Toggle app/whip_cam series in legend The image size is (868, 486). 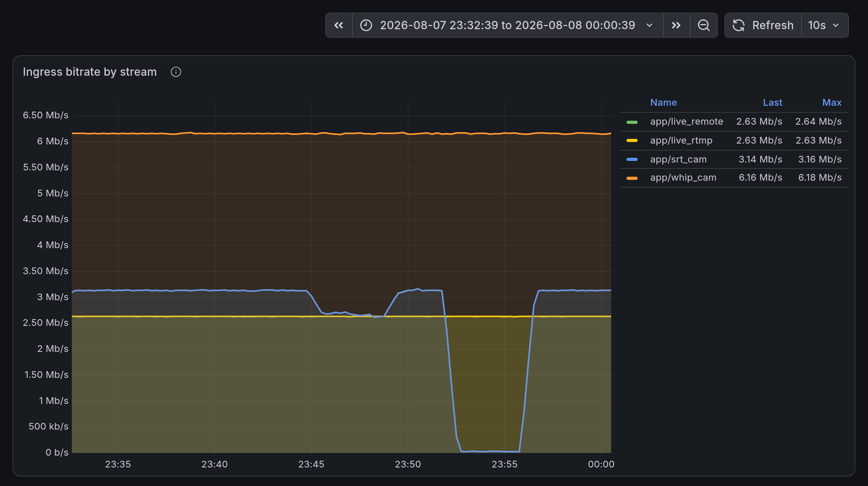point(683,178)
